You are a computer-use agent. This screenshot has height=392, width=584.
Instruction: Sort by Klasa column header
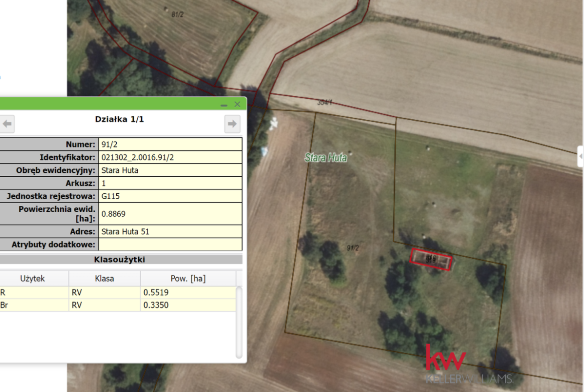[104, 279]
